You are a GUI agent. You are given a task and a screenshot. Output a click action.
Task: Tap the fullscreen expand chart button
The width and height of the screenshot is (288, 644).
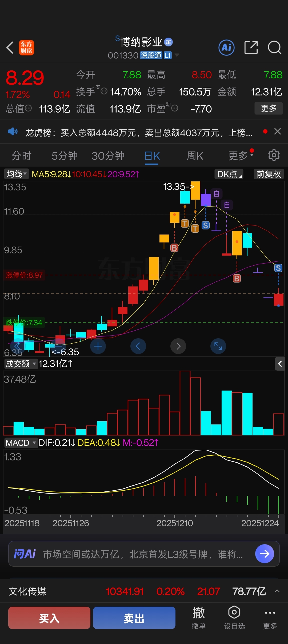pyautogui.click(x=218, y=346)
